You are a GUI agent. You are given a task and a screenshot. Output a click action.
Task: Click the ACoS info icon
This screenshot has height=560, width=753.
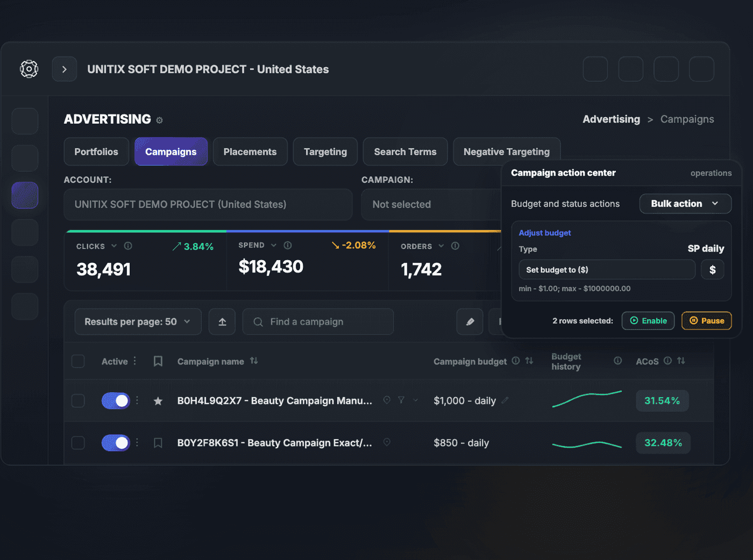pyautogui.click(x=667, y=361)
